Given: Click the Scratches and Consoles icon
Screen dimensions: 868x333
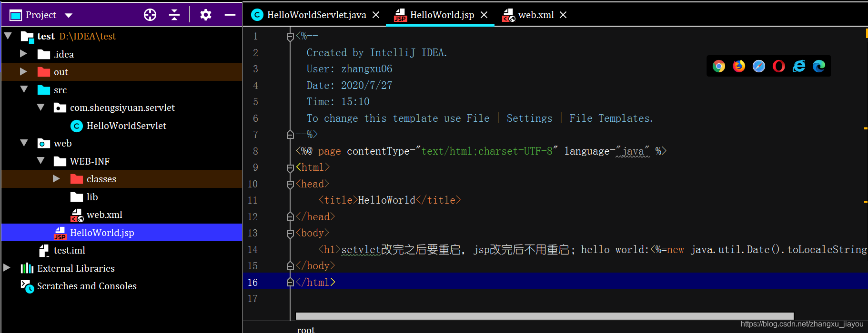Looking at the screenshot, I should (x=27, y=286).
